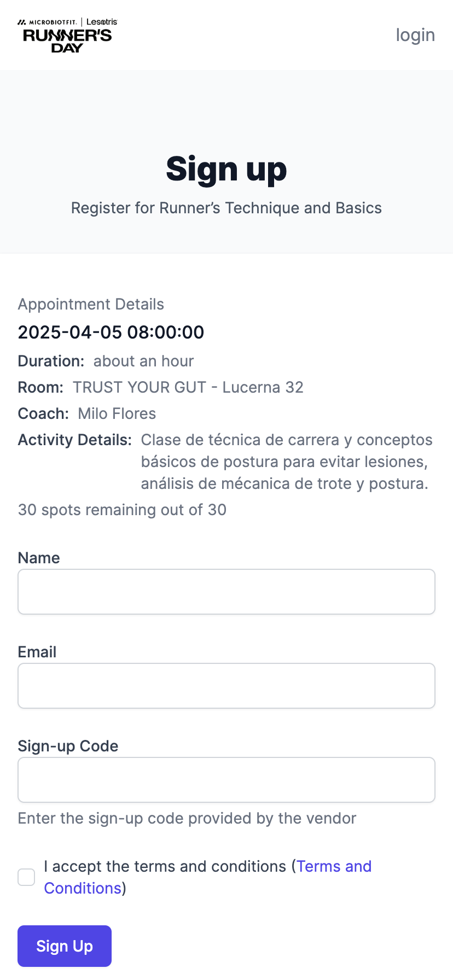
Task: Click the 30 spots remaining text
Action: (x=122, y=510)
